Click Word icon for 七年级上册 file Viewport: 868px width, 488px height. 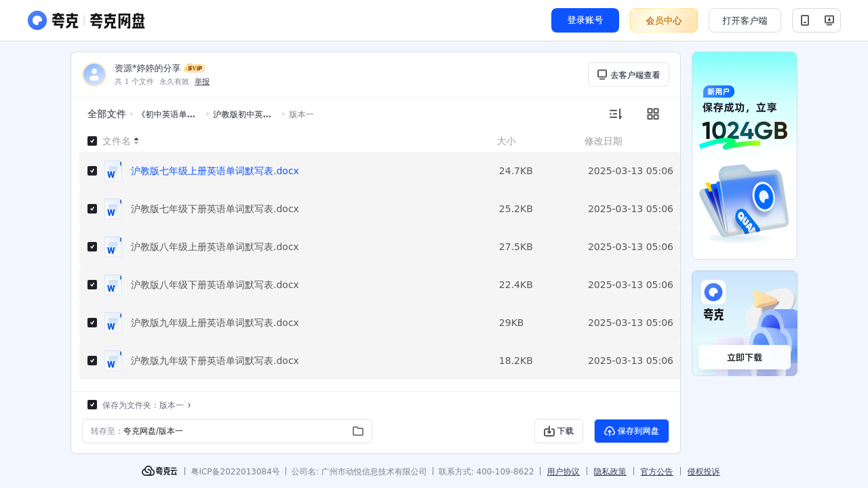(x=113, y=171)
